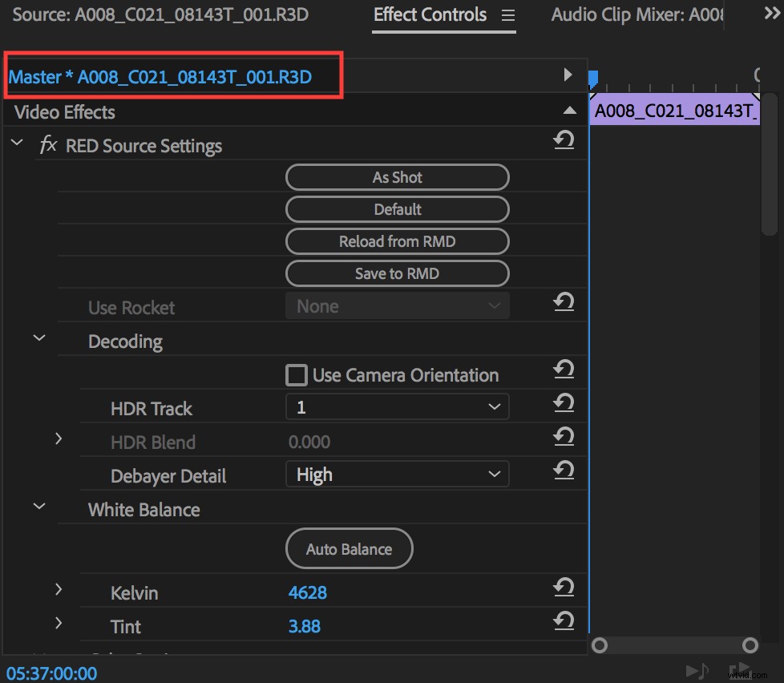Open the Debayer Detail dropdown
The width and height of the screenshot is (784, 683).
pyautogui.click(x=397, y=474)
